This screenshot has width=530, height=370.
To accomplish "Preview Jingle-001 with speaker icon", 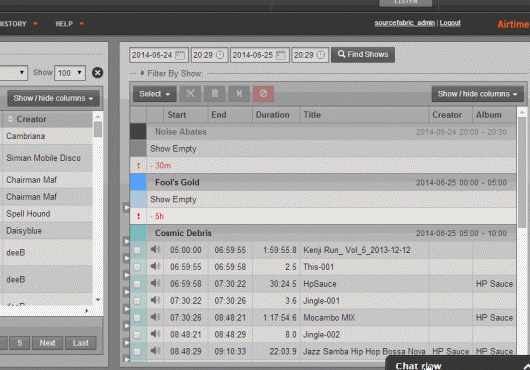I will tap(155, 300).
